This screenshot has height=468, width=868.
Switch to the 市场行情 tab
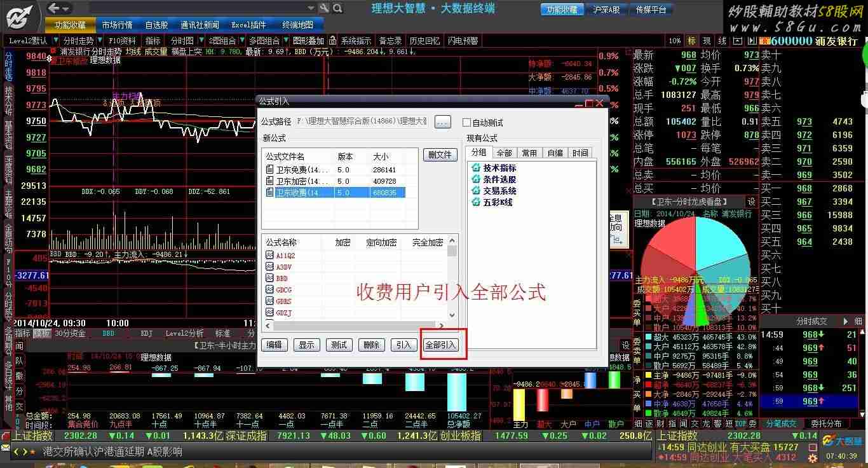(117, 25)
